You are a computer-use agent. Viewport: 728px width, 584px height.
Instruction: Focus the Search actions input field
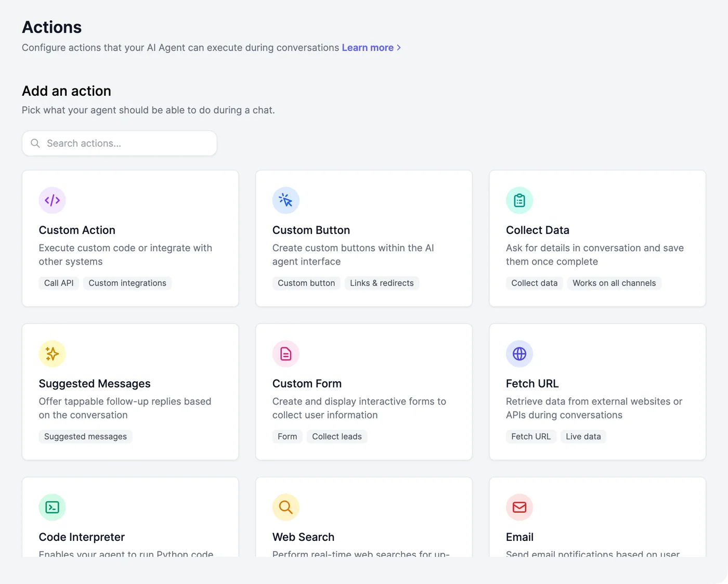119,143
